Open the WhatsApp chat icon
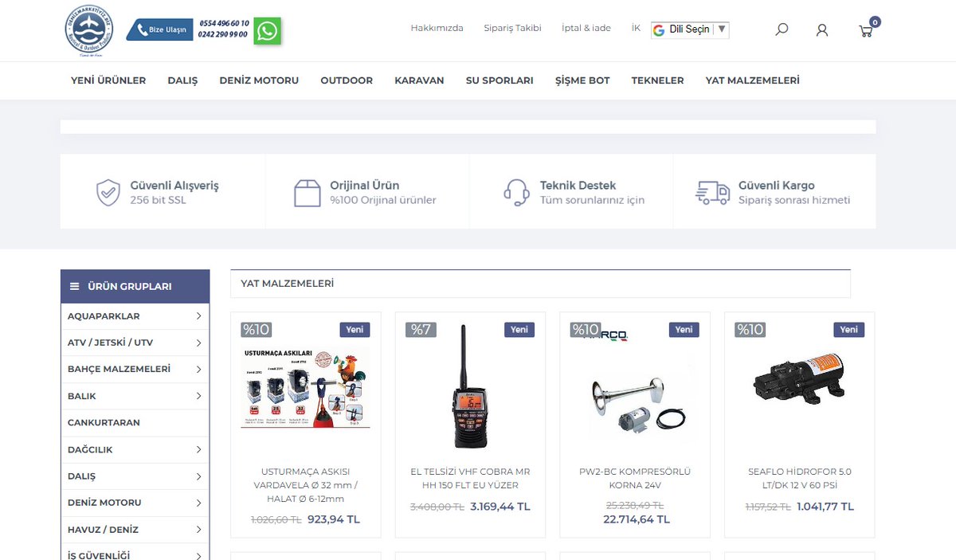Screen dimensions: 956x560 tap(268, 31)
